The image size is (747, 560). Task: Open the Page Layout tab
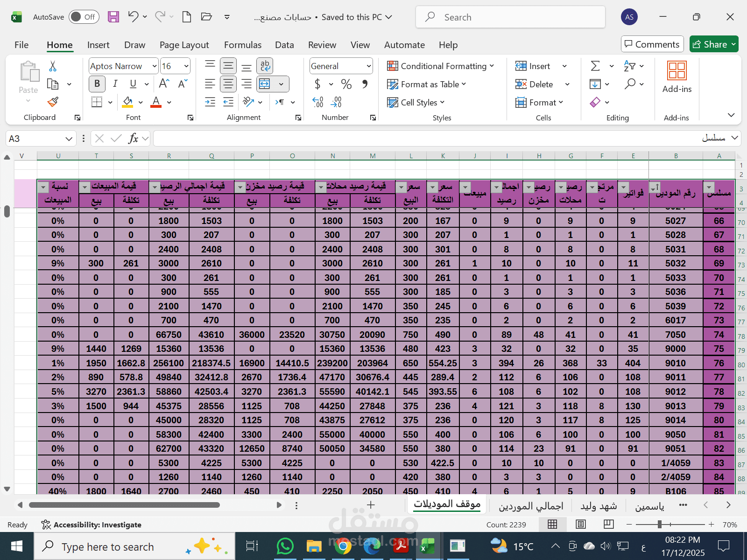184,45
